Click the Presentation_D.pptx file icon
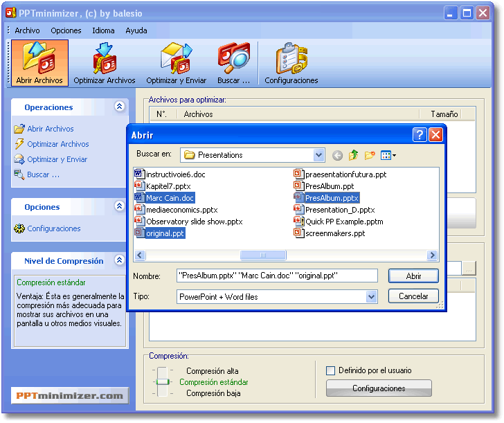 [x=298, y=209]
